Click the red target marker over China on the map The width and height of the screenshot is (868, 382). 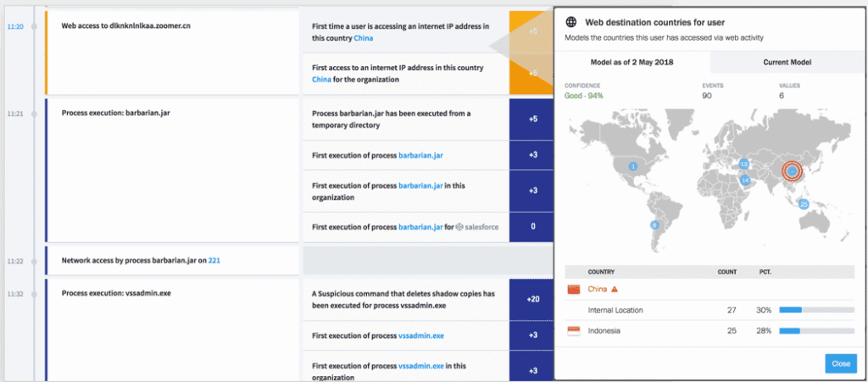click(791, 171)
